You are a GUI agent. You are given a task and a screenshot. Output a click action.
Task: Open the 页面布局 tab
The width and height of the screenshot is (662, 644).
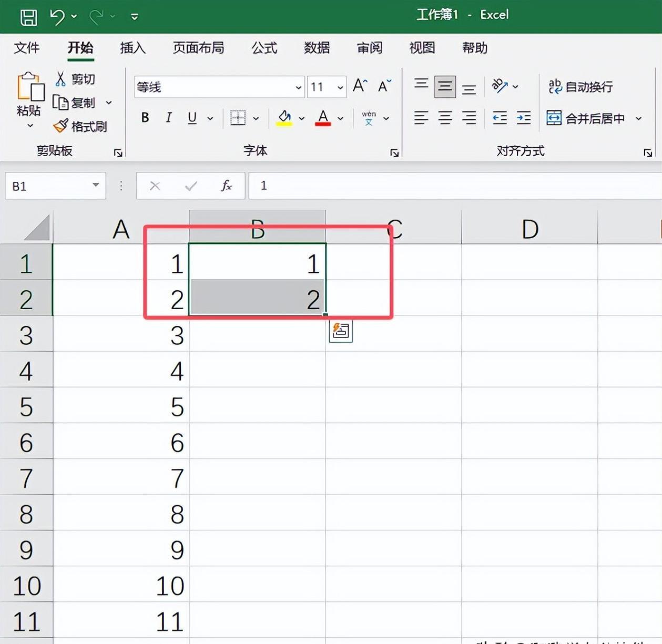point(198,48)
